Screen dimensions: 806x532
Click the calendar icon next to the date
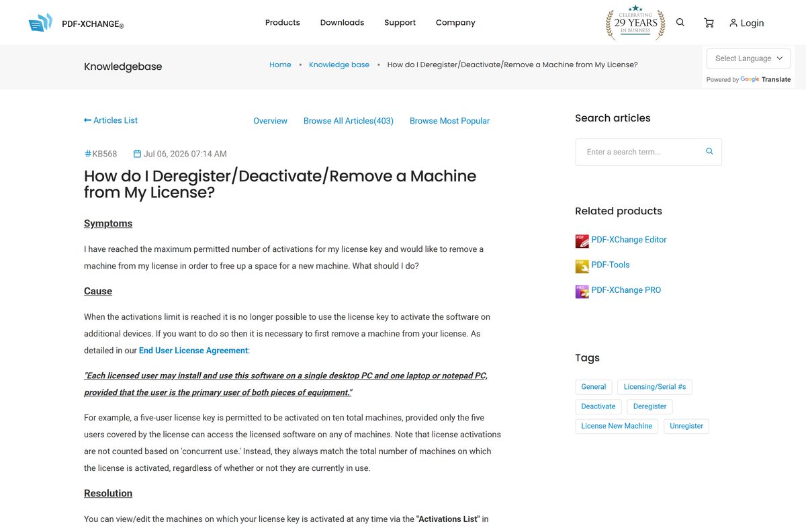(137, 154)
